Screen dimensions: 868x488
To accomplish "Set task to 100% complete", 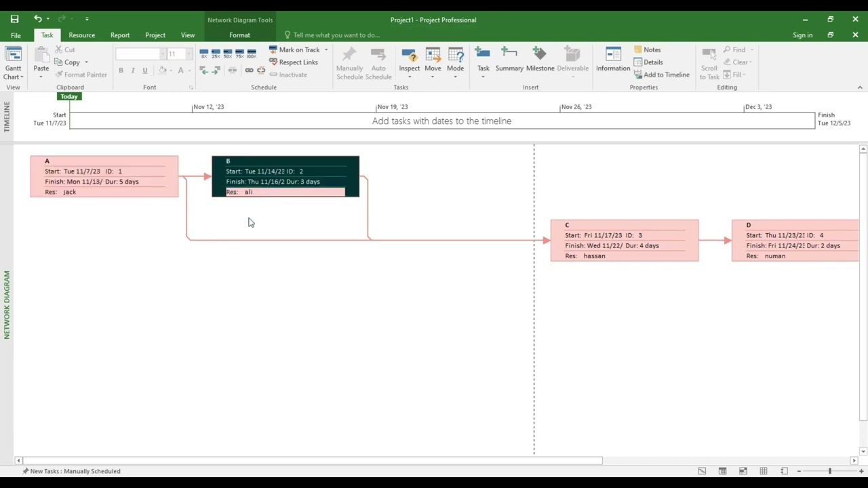I will click(x=252, y=53).
